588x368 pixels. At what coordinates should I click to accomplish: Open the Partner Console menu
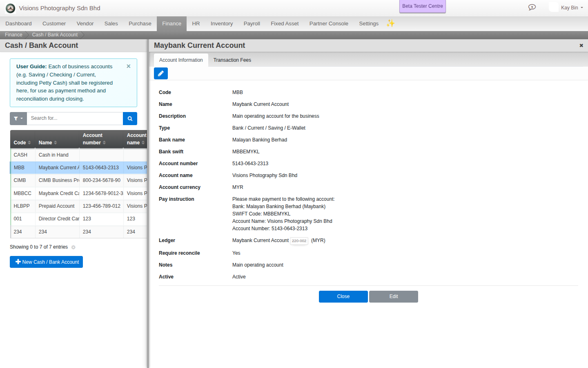329,24
